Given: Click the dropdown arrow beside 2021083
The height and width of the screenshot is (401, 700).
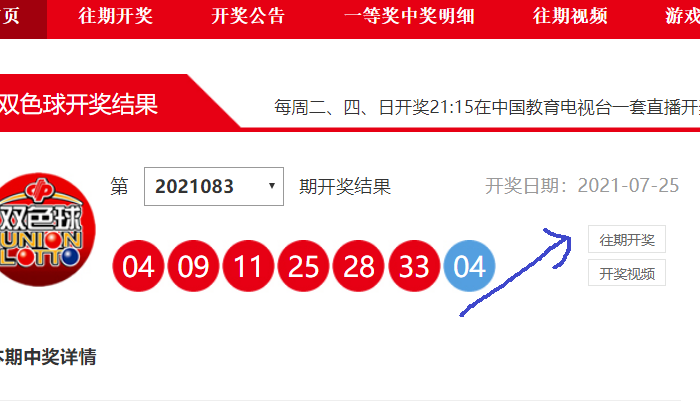Looking at the screenshot, I should (x=271, y=186).
